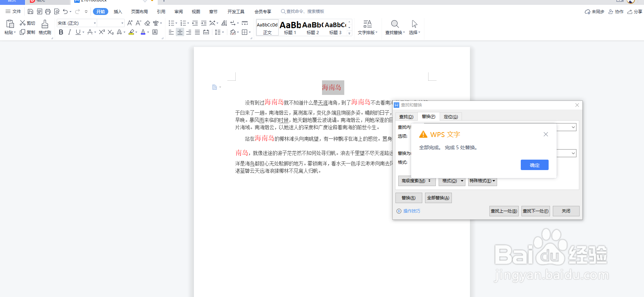Click Find Next (查找下一处) button
This screenshot has width=644, height=297.
[536, 211]
